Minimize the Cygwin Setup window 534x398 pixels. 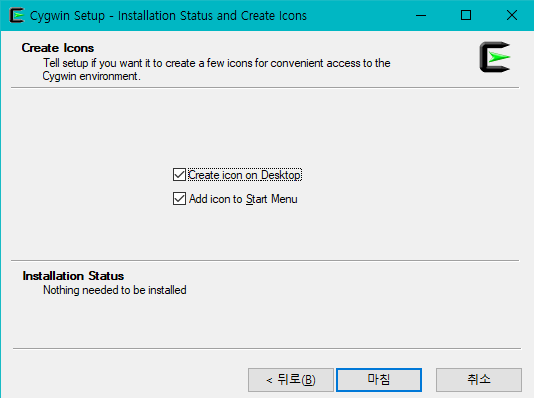421,15
